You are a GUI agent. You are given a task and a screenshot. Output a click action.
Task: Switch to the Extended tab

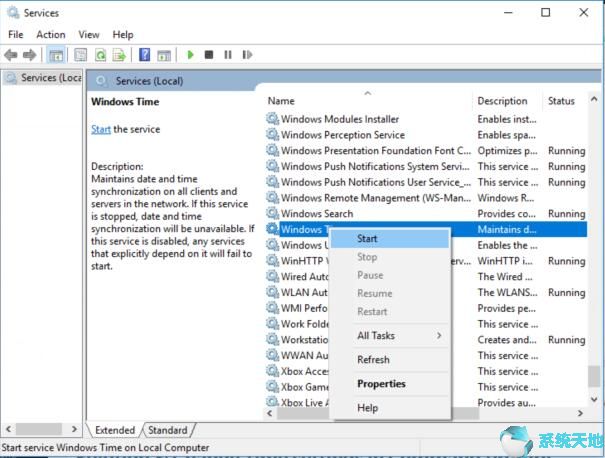click(x=115, y=430)
